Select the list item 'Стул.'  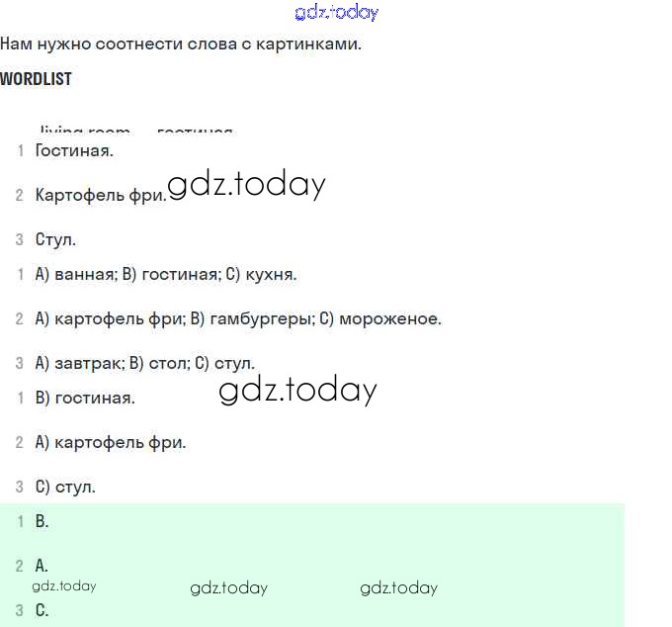tap(55, 240)
